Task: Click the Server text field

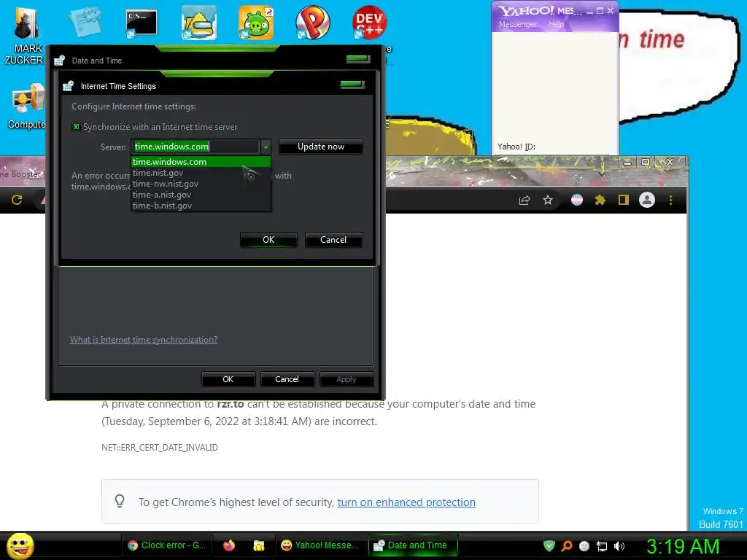Action: point(196,147)
